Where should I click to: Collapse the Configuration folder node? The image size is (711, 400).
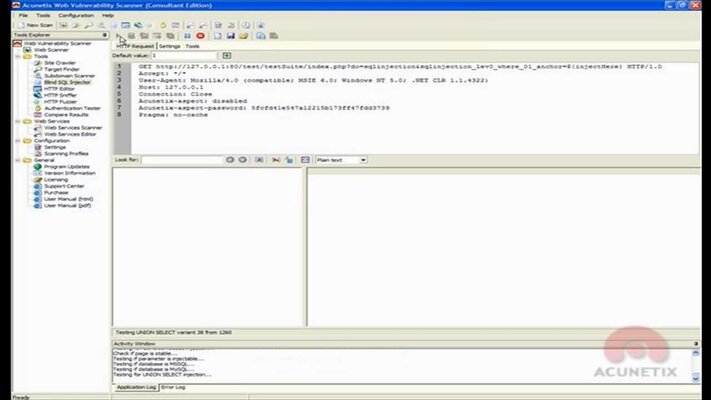[18, 141]
